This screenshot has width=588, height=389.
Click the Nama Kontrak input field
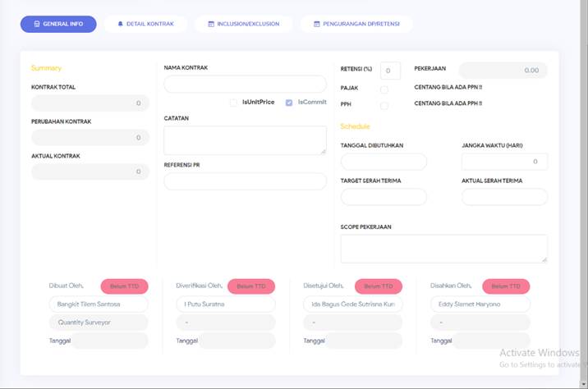[x=245, y=84]
